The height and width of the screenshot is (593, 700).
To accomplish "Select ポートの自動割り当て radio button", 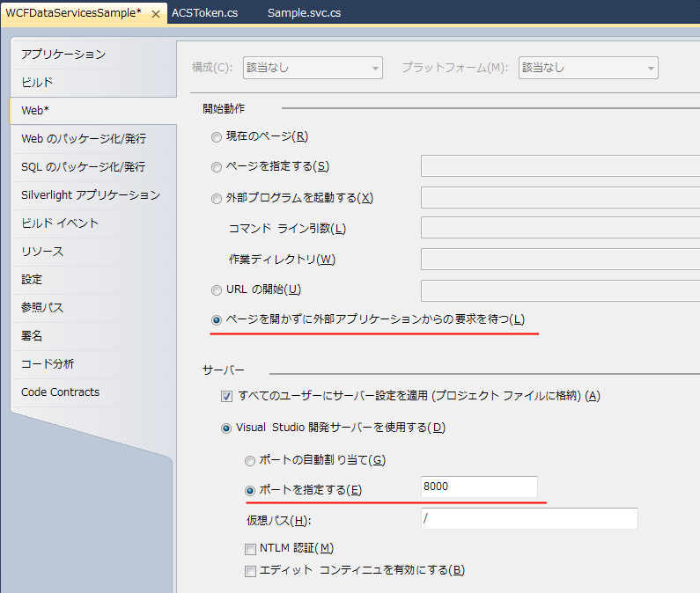I will (250, 460).
